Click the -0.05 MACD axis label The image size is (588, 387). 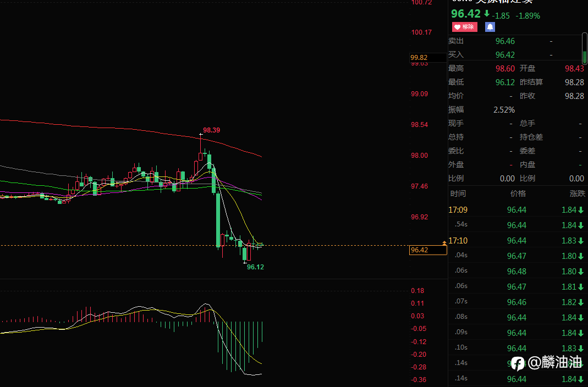click(419, 329)
